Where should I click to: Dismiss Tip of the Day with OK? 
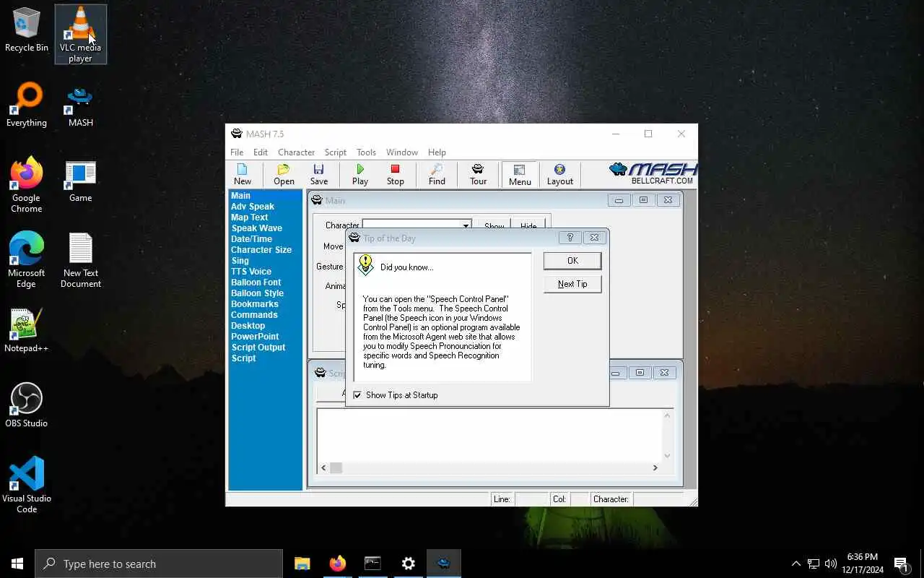tap(572, 261)
